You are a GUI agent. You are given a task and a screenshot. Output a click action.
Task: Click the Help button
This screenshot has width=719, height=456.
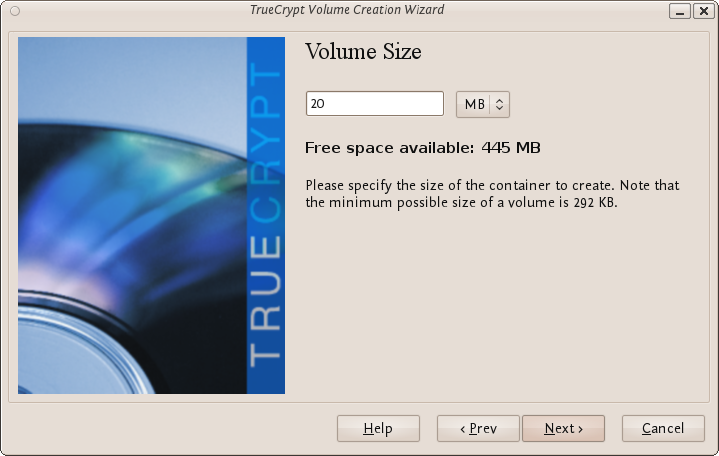click(378, 428)
